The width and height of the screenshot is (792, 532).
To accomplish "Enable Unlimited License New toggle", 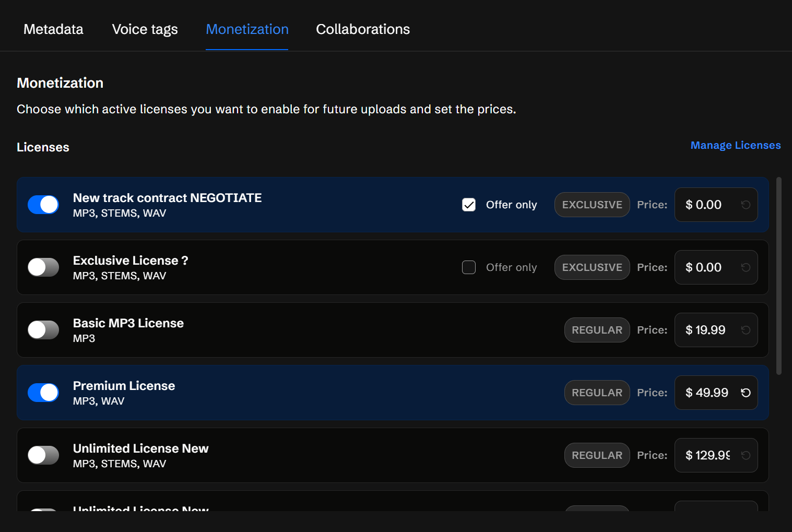I will tap(43, 455).
